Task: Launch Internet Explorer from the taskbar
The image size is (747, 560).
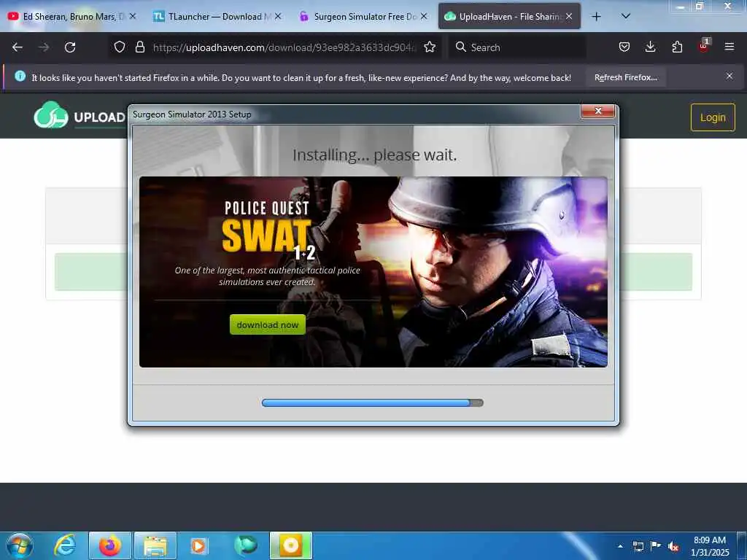Action: pos(65,545)
